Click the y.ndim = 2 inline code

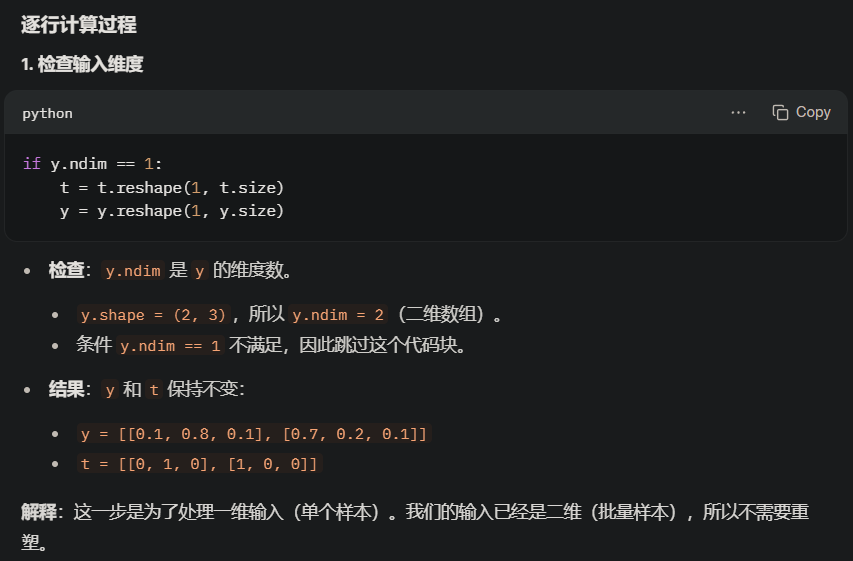click(338, 315)
